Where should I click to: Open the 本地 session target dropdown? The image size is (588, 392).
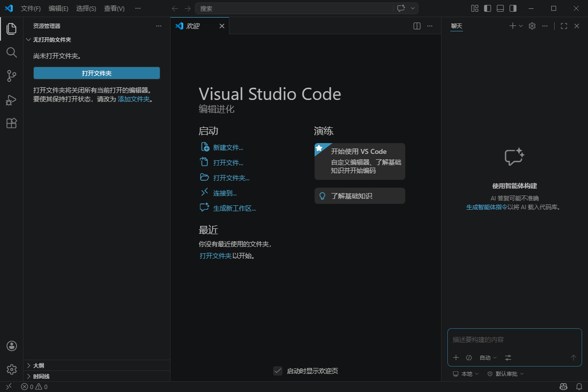tap(466, 374)
